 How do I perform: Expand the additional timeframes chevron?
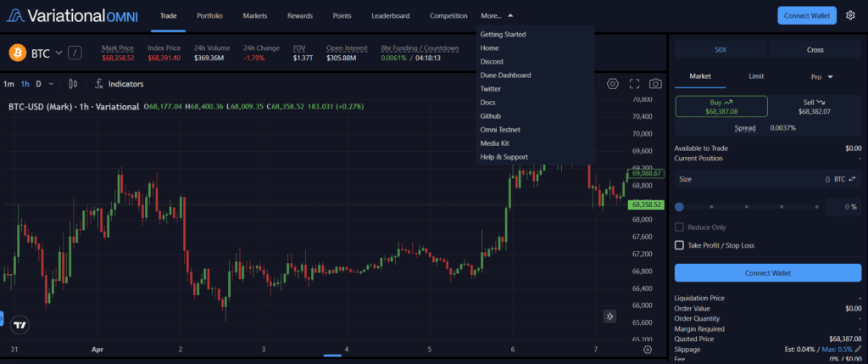tap(52, 84)
